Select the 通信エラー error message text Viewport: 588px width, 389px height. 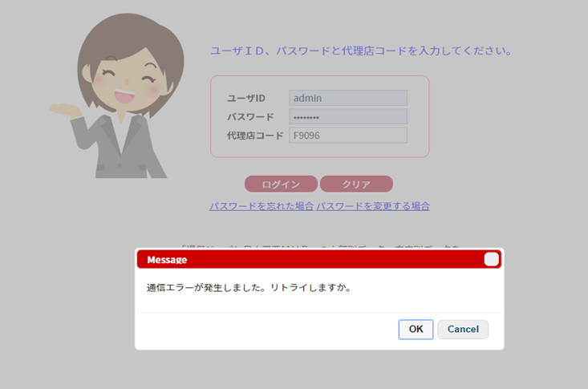249,287
